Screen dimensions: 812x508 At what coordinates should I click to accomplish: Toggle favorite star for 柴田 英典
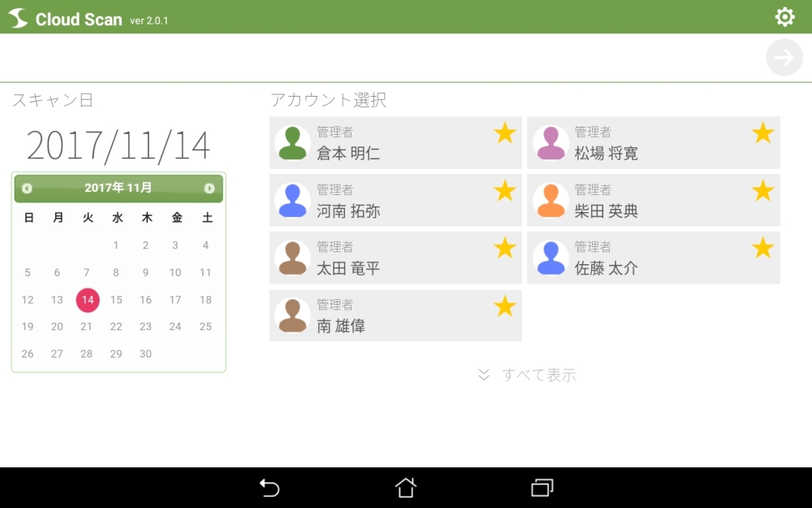[762, 191]
